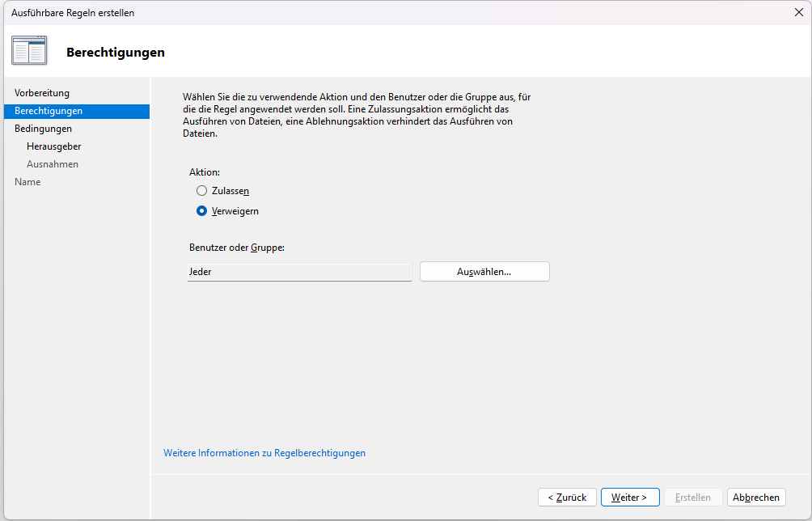The width and height of the screenshot is (812, 521).
Task: Select the Berechtigungen step in the sidebar
Action: [49, 111]
